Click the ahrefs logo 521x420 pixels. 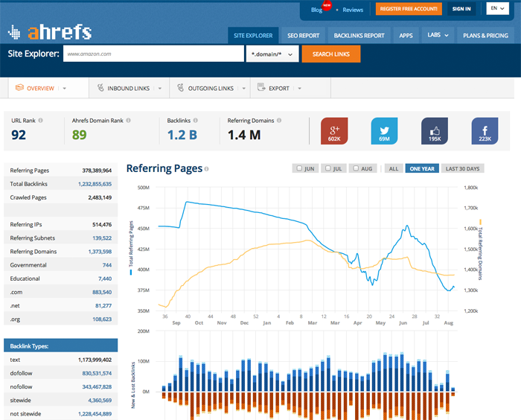[50, 32]
